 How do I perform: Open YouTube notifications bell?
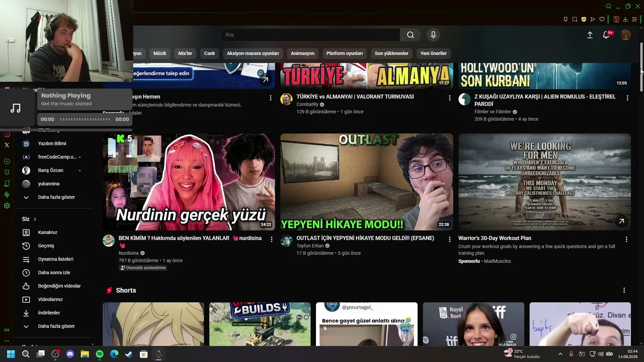click(x=606, y=35)
